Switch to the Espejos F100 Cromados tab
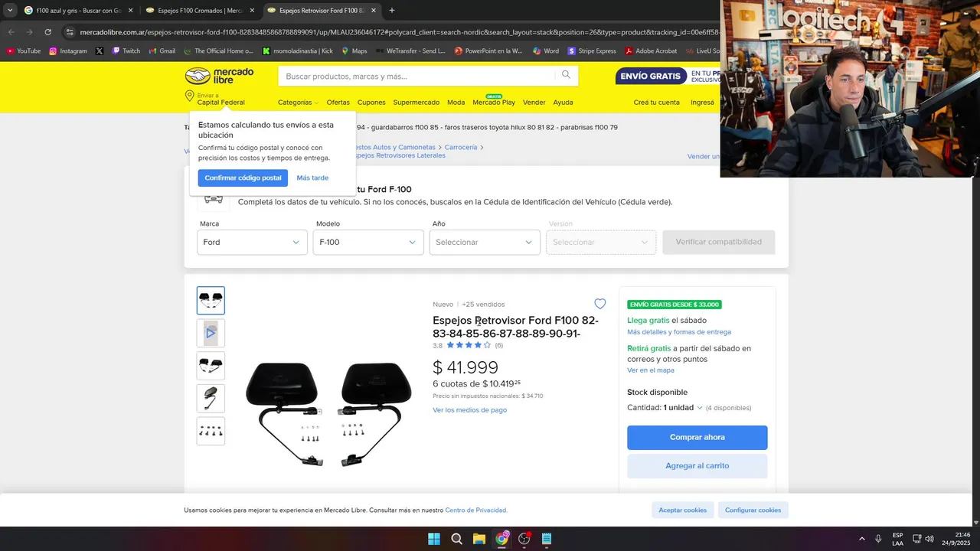This screenshot has width=980, height=551. pos(200,11)
